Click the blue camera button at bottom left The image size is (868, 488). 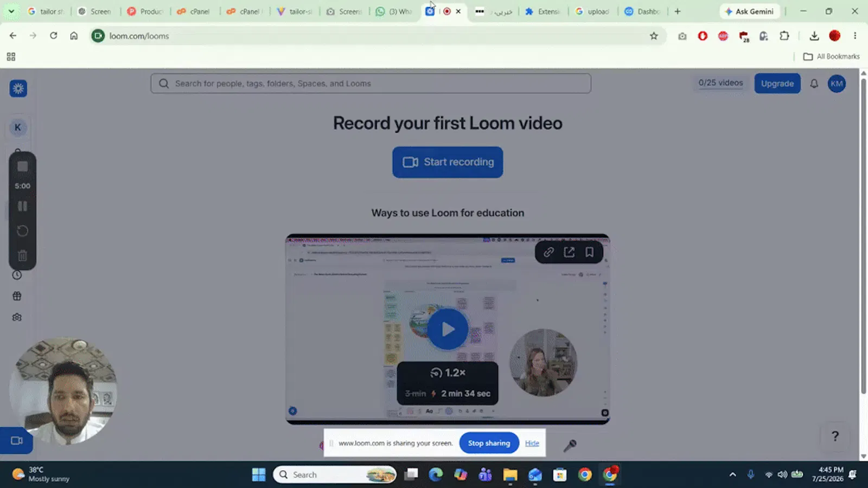(16, 441)
